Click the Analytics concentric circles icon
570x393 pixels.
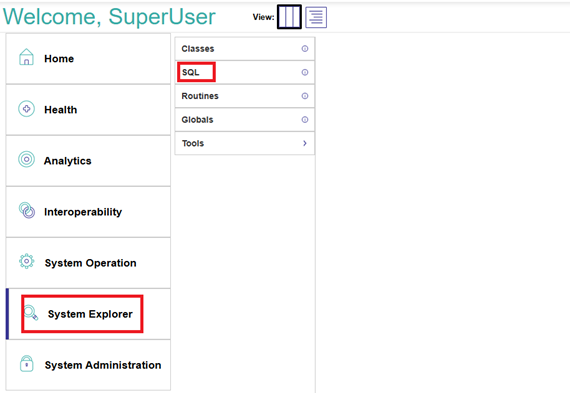click(27, 159)
